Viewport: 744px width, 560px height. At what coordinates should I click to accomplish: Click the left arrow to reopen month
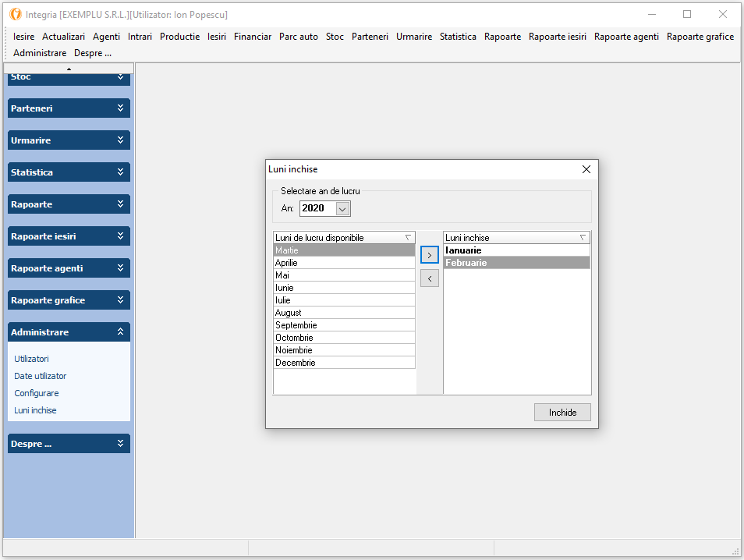tap(429, 278)
